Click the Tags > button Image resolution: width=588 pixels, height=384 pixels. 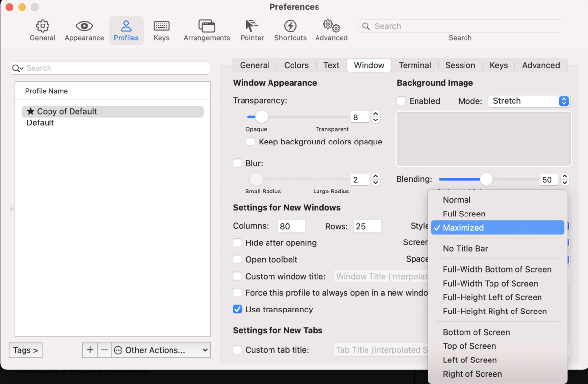[25, 350]
